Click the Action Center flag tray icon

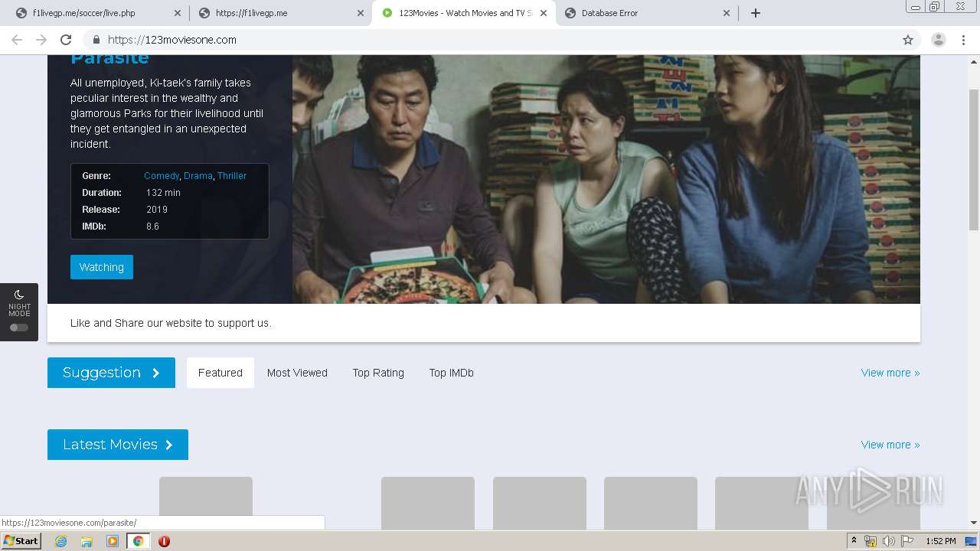pos(907,541)
